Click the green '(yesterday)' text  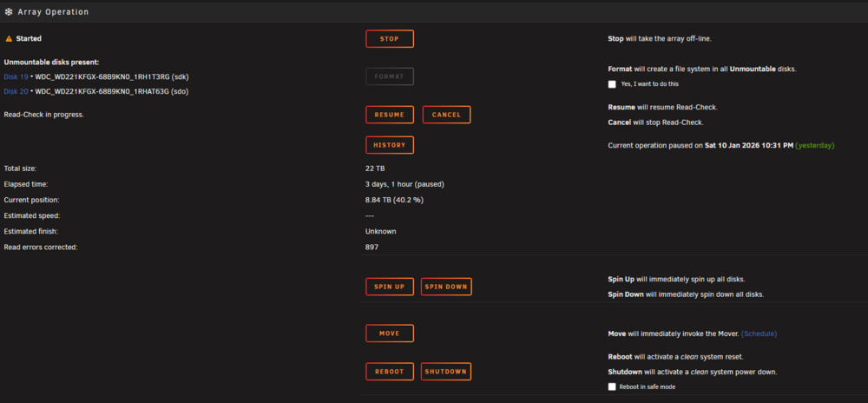click(x=815, y=146)
